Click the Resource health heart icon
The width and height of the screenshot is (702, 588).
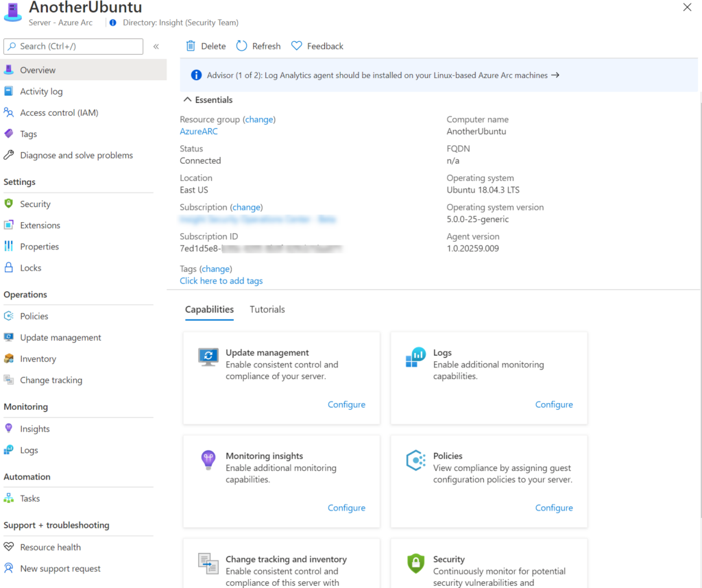click(8, 547)
